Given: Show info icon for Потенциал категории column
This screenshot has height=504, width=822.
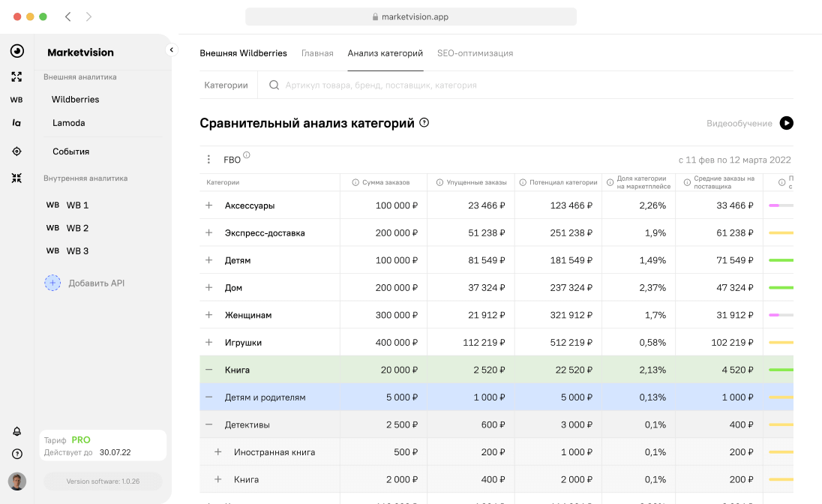Looking at the screenshot, I should coord(523,182).
